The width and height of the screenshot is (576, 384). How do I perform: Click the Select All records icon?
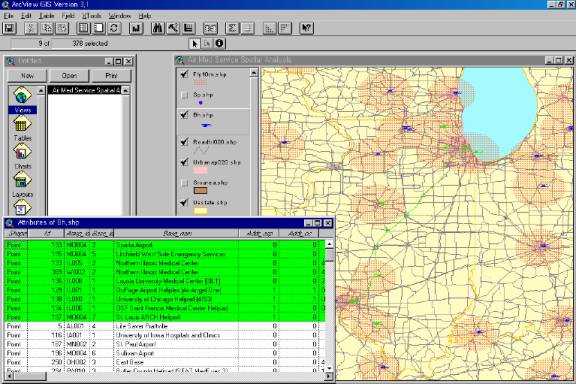pyautogui.click(x=83, y=28)
